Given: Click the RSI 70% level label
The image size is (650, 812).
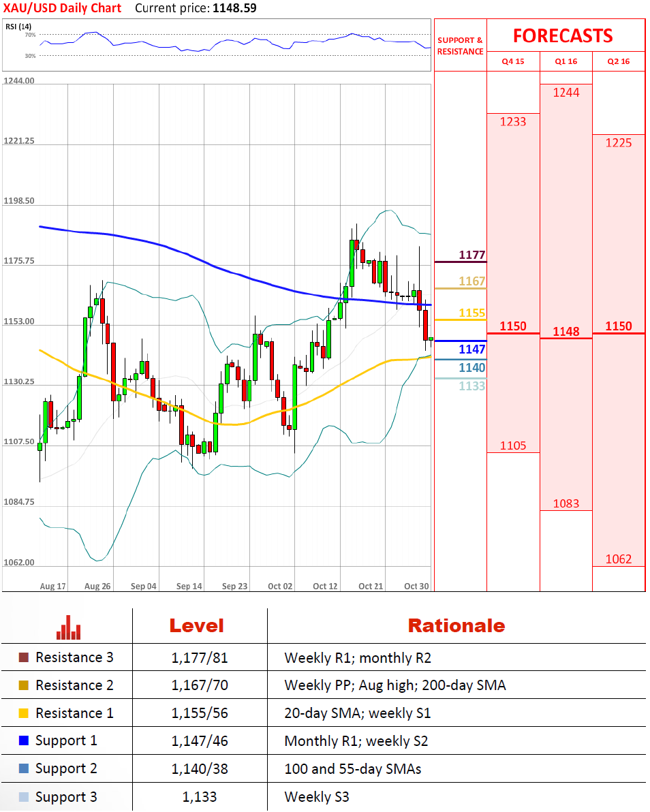Looking at the screenshot, I should point(30,35).
